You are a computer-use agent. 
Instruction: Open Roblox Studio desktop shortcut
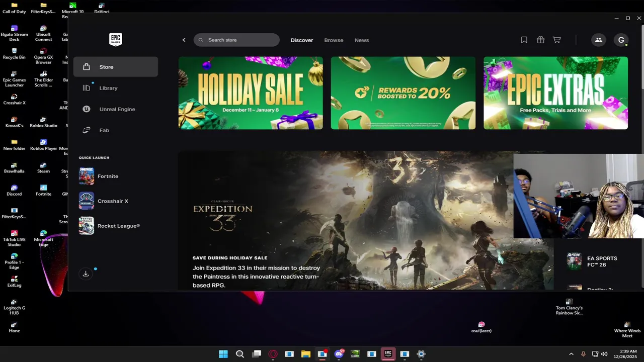pyautogui.click(x=43, y=122)
